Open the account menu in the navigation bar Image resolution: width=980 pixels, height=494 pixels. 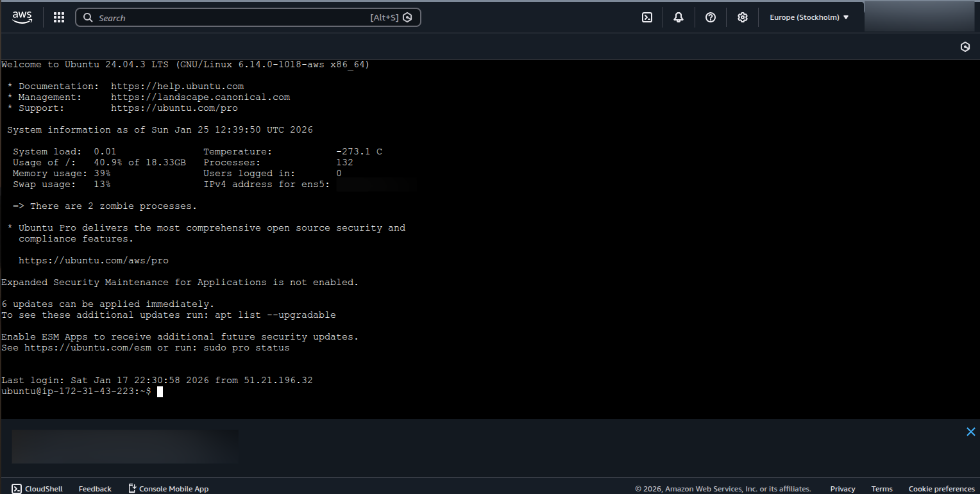click(x=918, y=17)
